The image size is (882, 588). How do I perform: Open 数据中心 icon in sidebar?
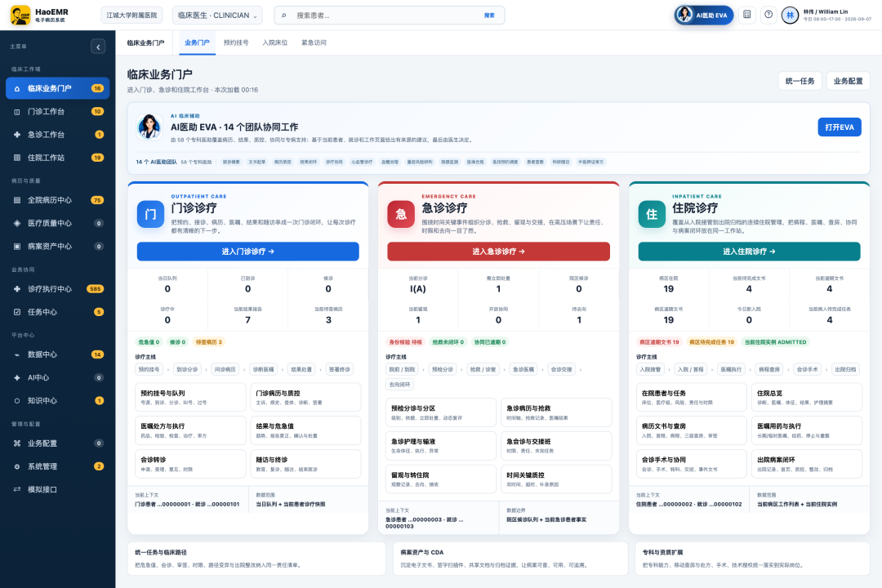pyautogui.click(x=17, y=355)
